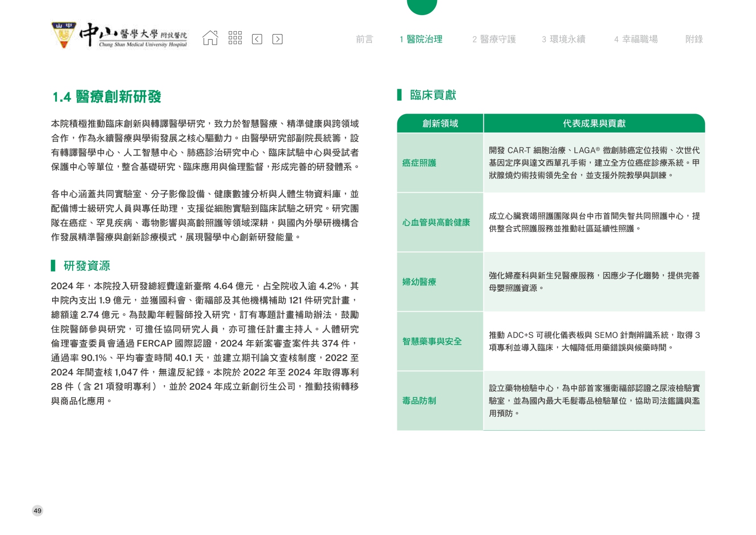Click the green semicircle marker at top
The image size is (756, 535).
tap(421, 6)
